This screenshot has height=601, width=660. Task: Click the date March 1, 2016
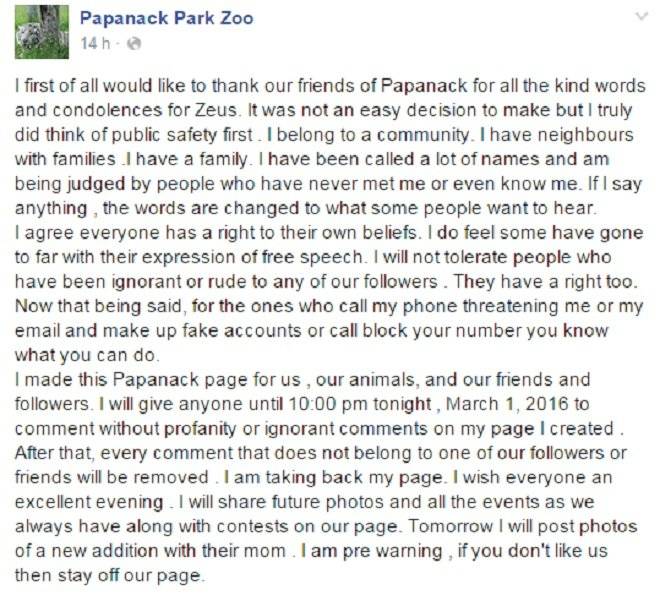click(x=506, y=404)
